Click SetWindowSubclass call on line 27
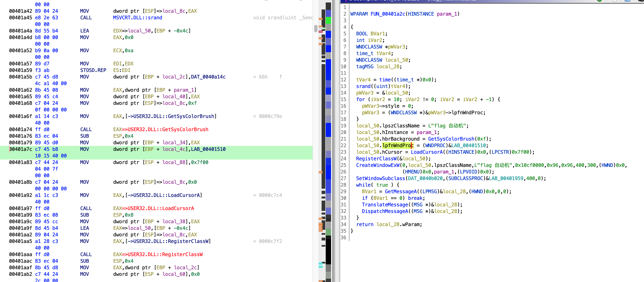The image size is (644, 282). pos(380,178)
